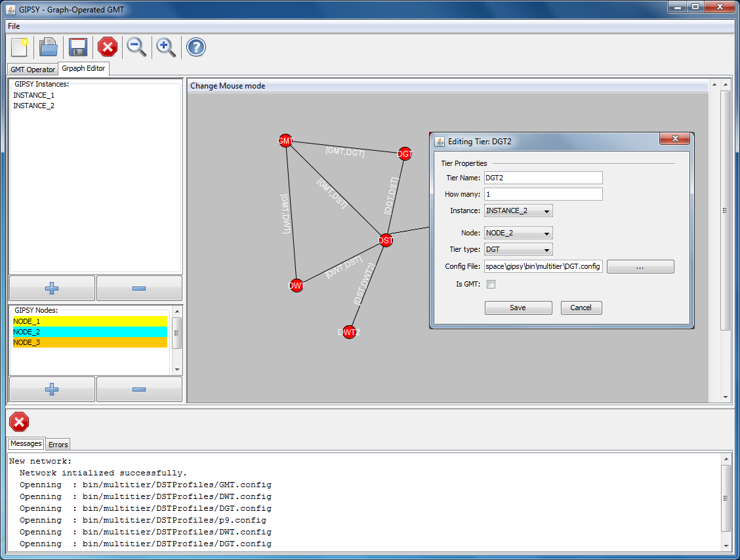Select the yellow NODE_1 entry
Screen dimensions: 740x560
pos(90,321)
